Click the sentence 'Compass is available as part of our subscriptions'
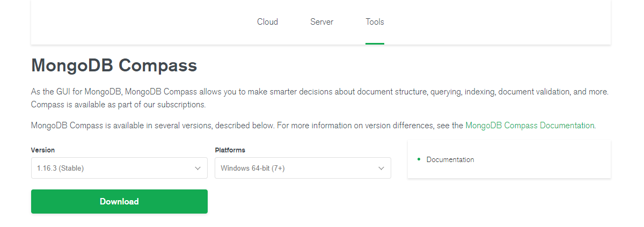The width and height of the screenshot is (644, 227). tap(118, 104)
